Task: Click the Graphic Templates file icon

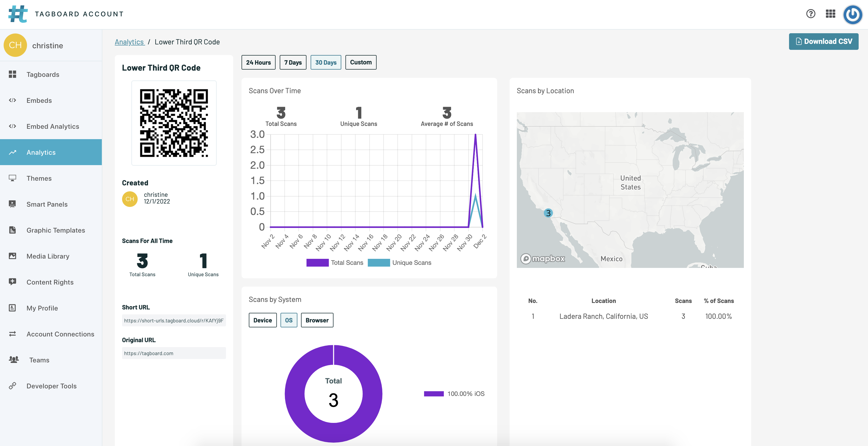Action: (x=12, y=230)
